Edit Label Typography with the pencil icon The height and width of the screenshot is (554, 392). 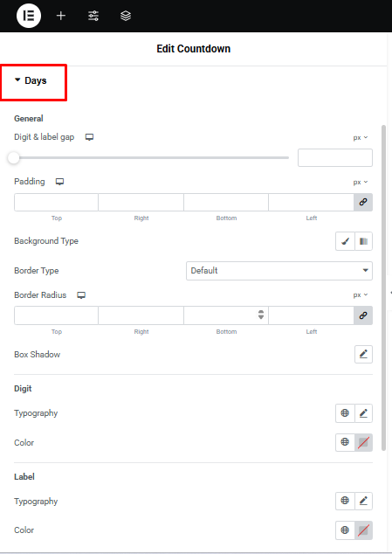click(363, 501)
